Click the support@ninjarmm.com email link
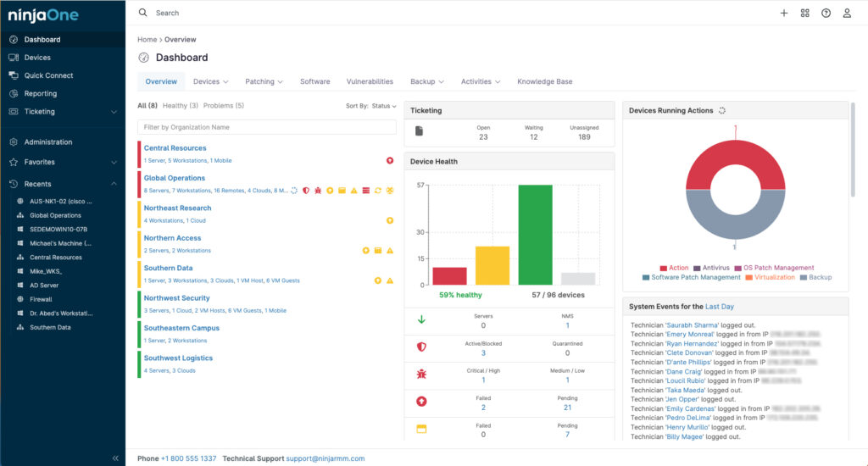 pos(325,458)
